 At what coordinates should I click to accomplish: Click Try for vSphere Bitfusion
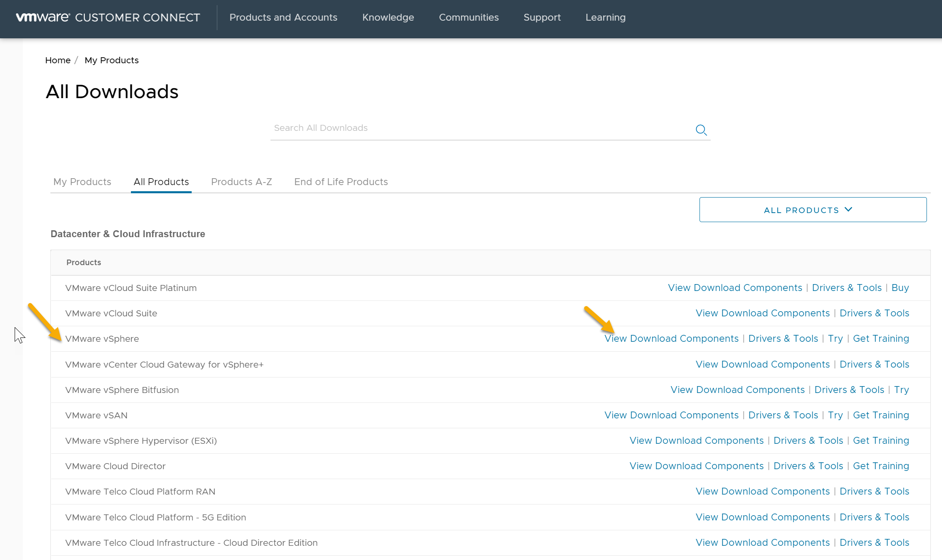902,390
